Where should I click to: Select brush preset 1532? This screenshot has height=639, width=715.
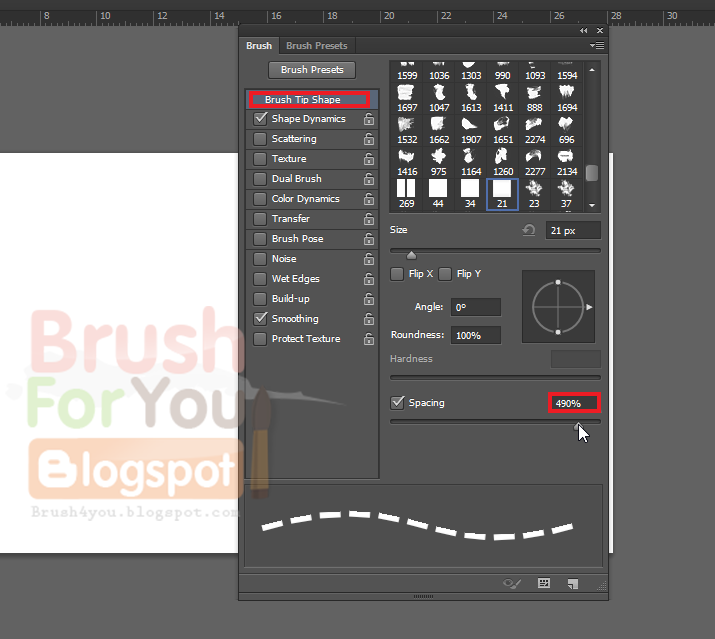tap(406, 130)
